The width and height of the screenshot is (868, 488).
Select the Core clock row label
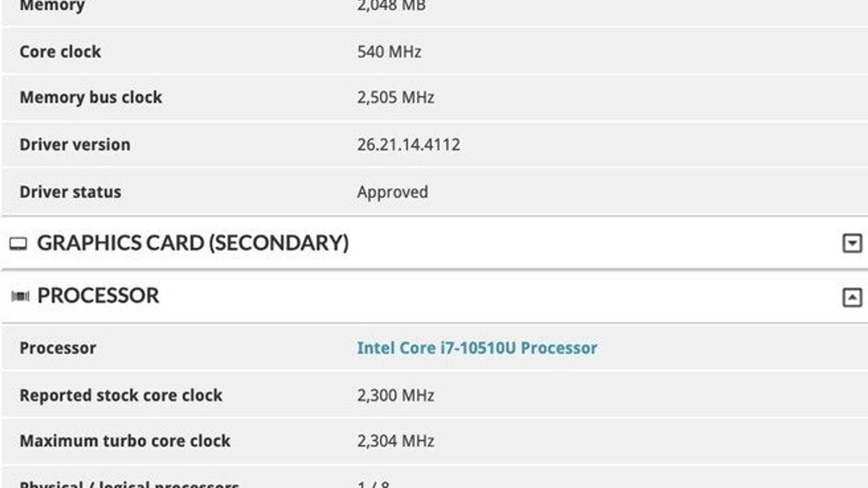point(60,52)
